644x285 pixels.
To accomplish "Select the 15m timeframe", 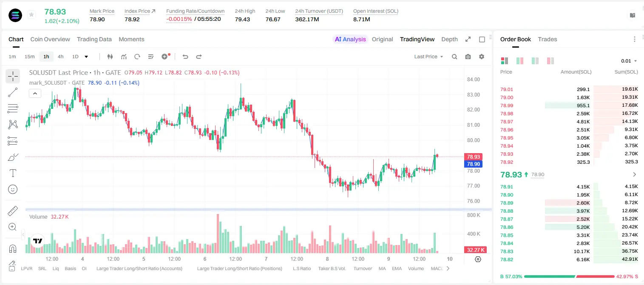I will click(29, 57).
